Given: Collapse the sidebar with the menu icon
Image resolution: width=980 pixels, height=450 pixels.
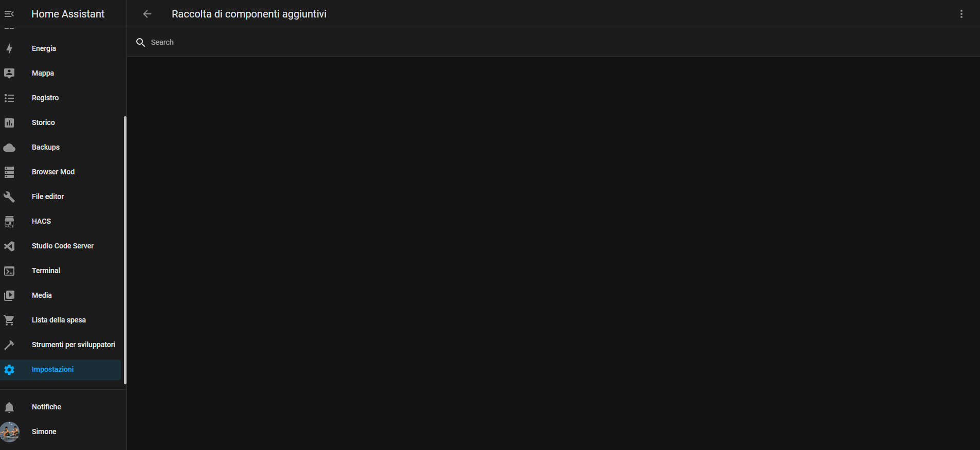Looking at the screenshot, I should click(x=9, y=14).
